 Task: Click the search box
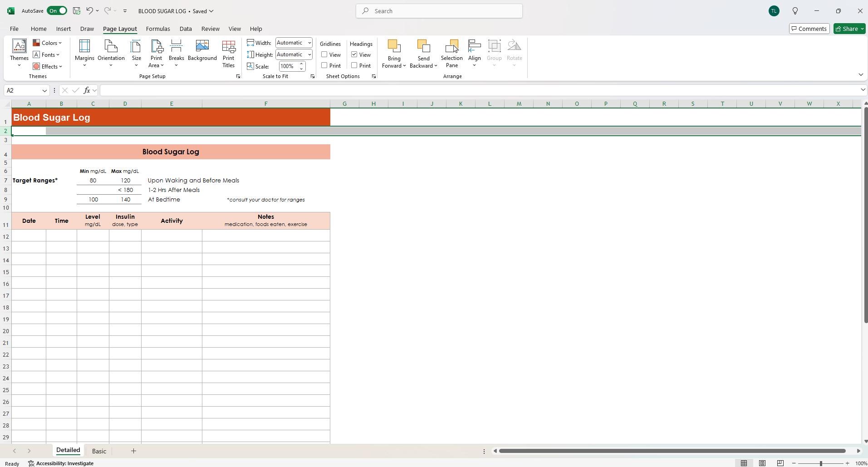coord(438,10)
